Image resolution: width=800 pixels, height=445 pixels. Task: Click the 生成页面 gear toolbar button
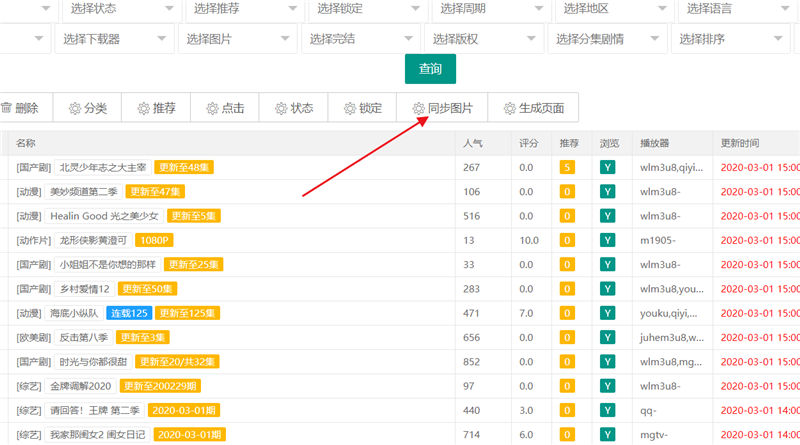pyautogui.click(x=533, y=108)
